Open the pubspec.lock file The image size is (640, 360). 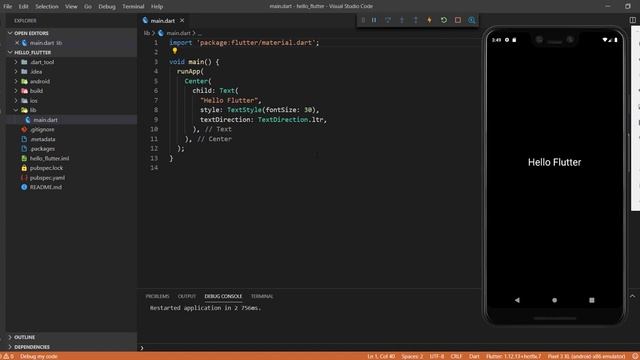[x=46, y=168]
